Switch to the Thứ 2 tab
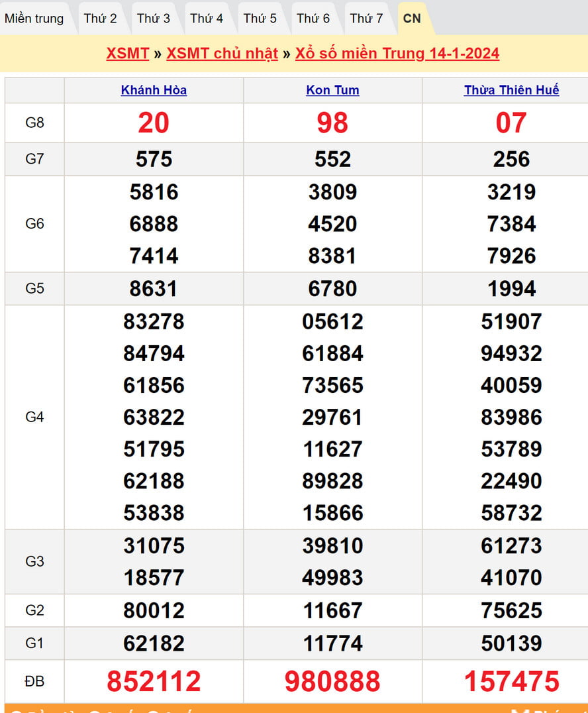Viewport: 588px width, 713px height. [101, 19]
